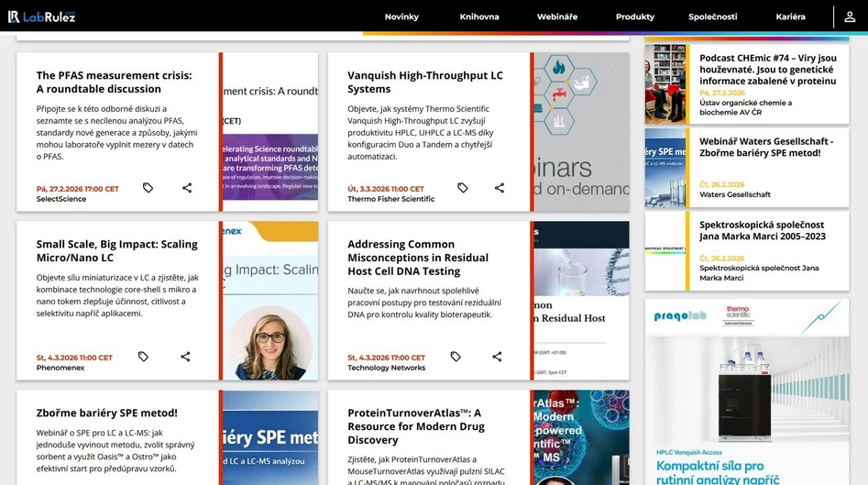Click tag icon on Vanquish High-Throughput card
Viewport: 868px width, 485px height.
tap(463, 188)
